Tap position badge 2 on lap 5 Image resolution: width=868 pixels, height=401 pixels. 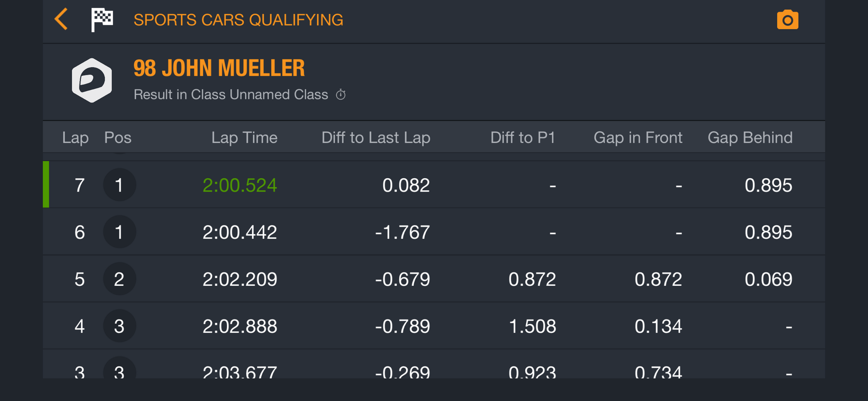[x=119, y=279]
